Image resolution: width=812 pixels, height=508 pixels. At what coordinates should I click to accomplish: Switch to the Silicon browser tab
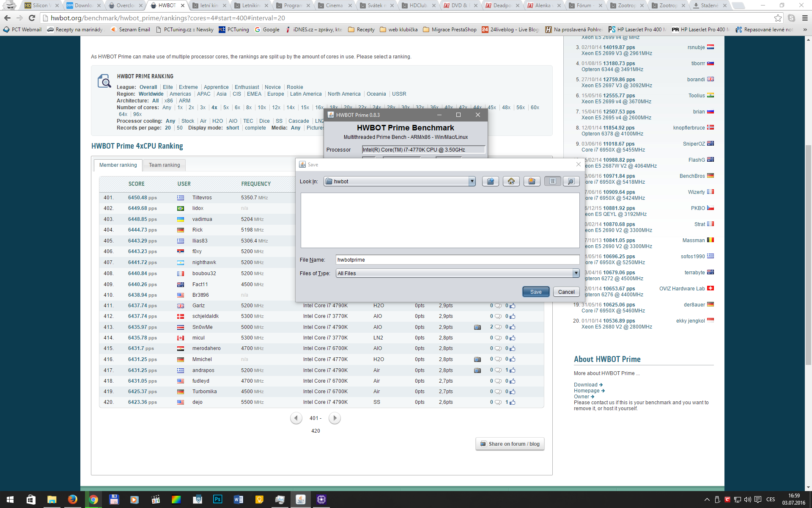point(41,6)
